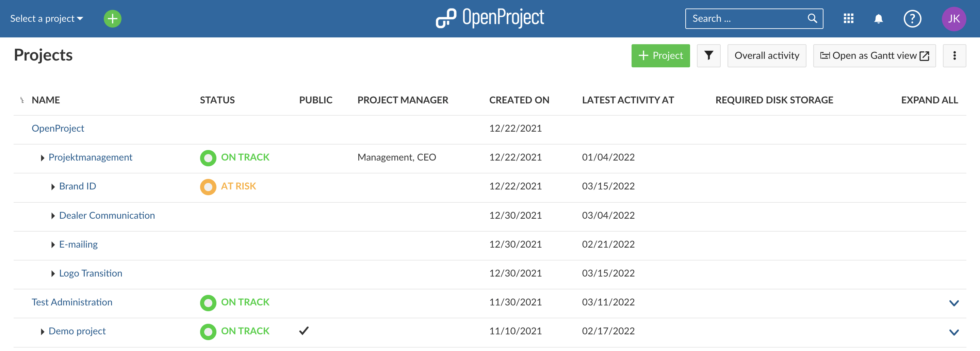This screenshot has height=351, width=980.
Task: Expand Test Administration row details chevron
Action: pyautogui.click(x=954, y=303)
